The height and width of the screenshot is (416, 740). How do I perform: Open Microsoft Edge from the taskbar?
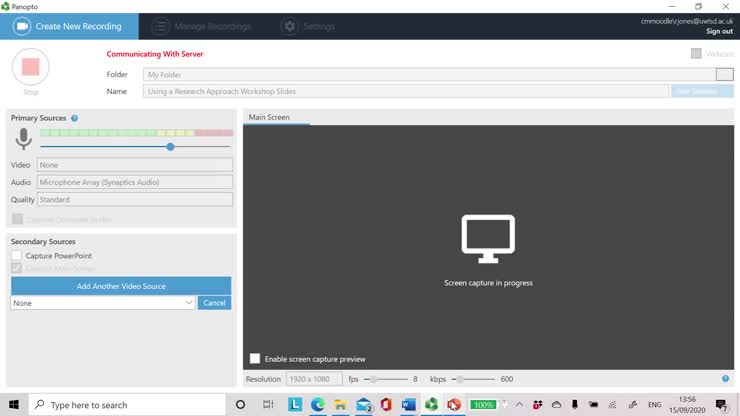pos(318,404)
